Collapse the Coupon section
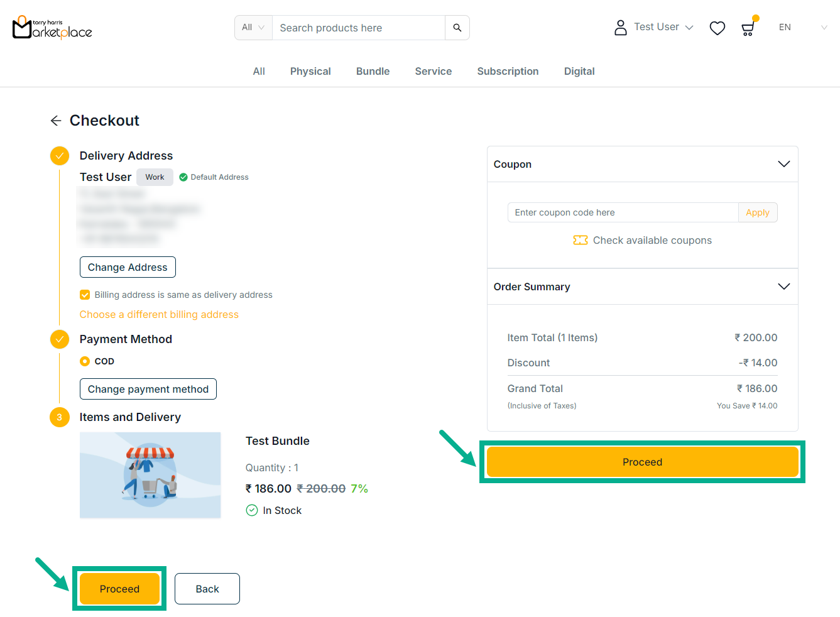The height and width of the screenshot is (617, 840). point(783,164)
